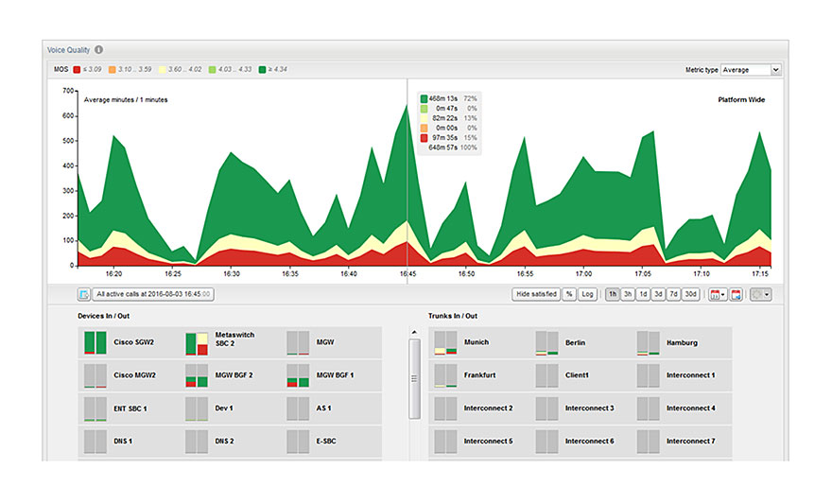Image resolution: width=832 pixels, height=504 pixels.
Task: Click the Hamburg trunk bar icon
Action: pyautogui.click(x=649, y=342)
